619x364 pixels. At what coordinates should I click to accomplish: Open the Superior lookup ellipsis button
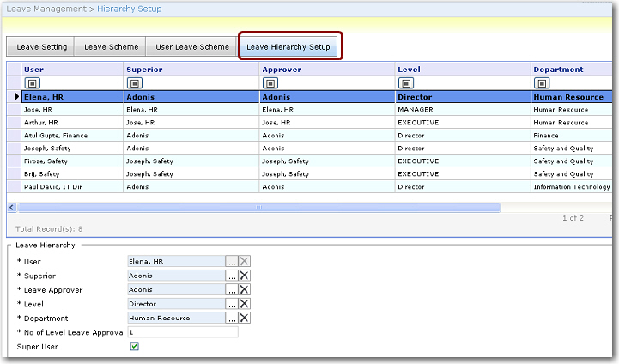click(231, 276)
